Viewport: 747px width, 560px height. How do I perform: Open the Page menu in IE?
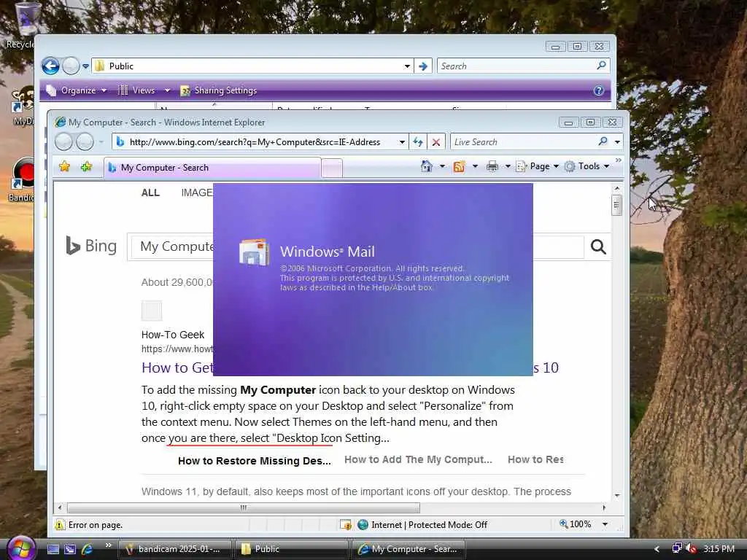point(538,166)
